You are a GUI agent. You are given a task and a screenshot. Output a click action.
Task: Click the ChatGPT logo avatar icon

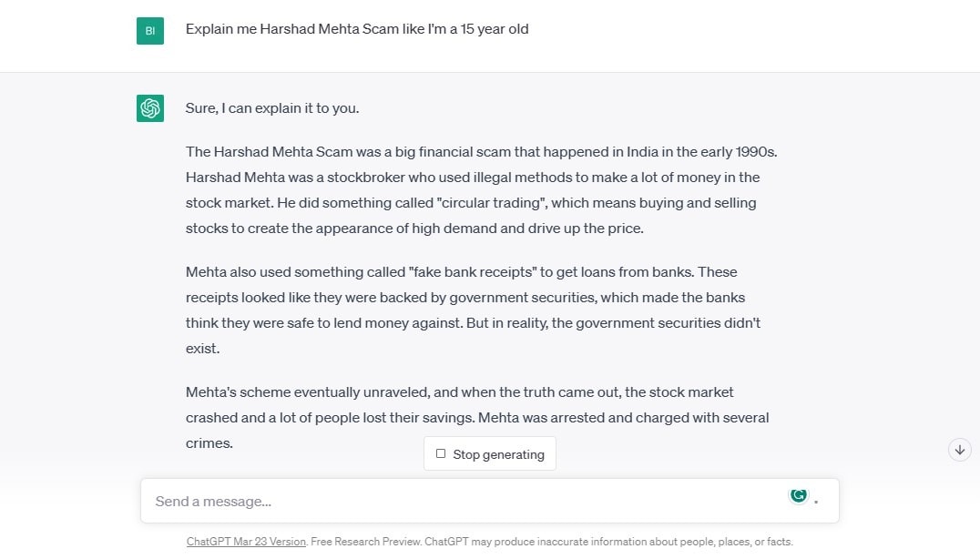pyautogui.click(x=150, y=108)
